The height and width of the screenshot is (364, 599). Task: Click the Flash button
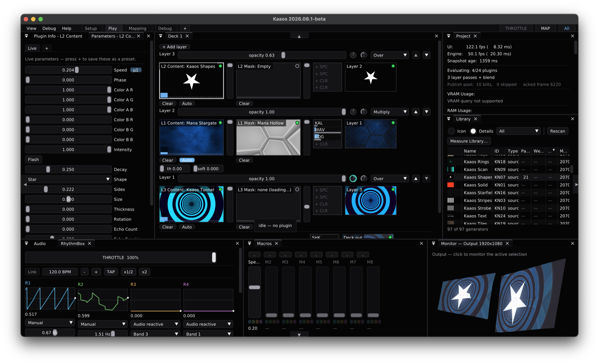[33, 159]
